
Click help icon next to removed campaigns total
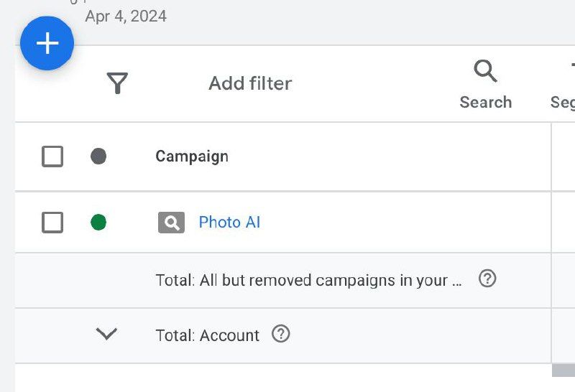[x=487, y=279]
